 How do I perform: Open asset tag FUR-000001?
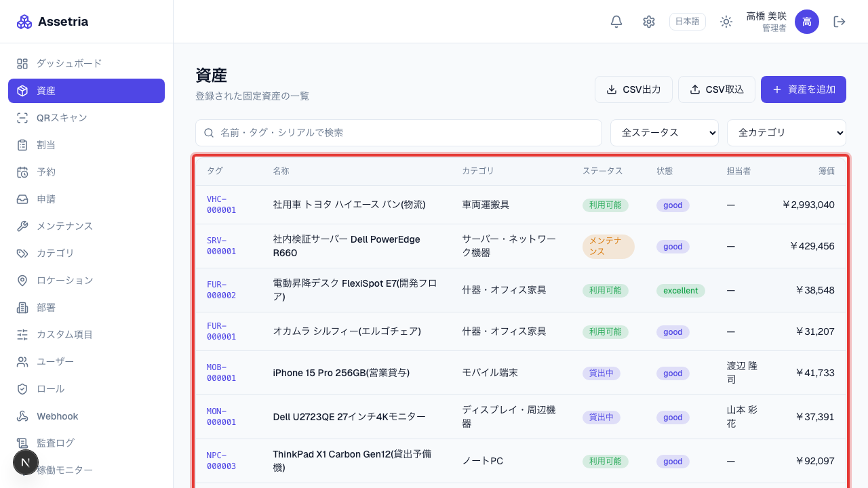[x=222, y=331]
